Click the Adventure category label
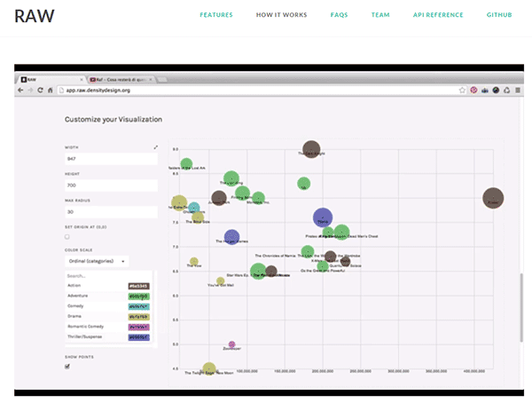532x403 pixels. [x=77, y=296]
